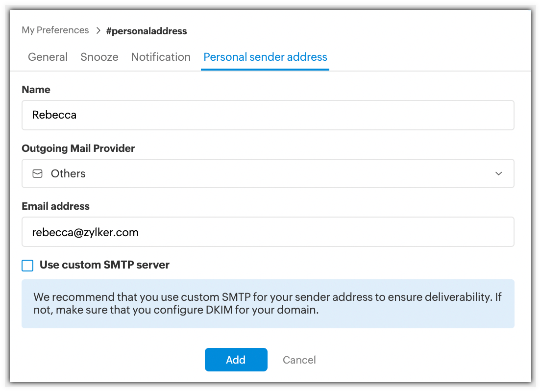Navigate back to My Preferences breadcrumb
Image resolution: width=541 pixels, height=392 pixels.
[55, 30]
